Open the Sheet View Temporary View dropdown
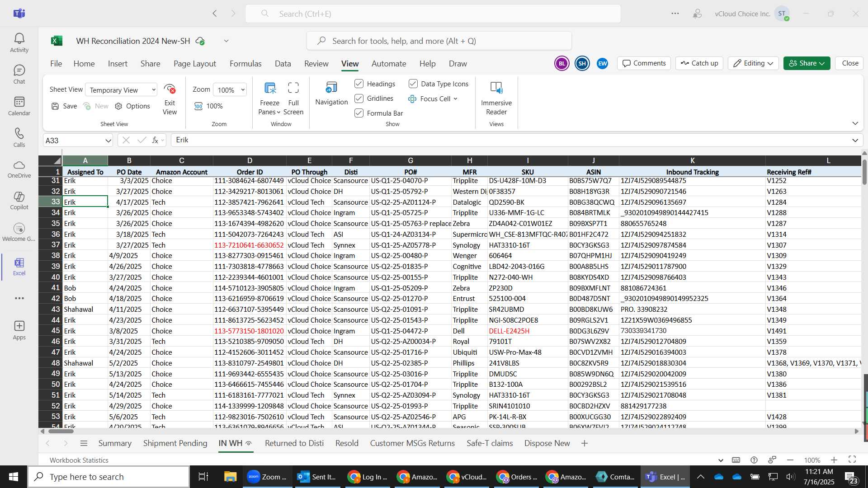This screenshot has height=488, width=868. 121,90
